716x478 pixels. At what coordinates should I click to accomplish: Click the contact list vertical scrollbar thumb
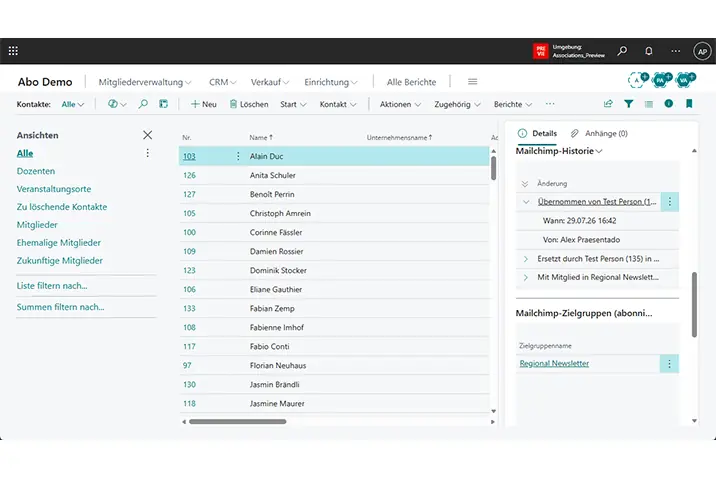click(x=494, y=168)
